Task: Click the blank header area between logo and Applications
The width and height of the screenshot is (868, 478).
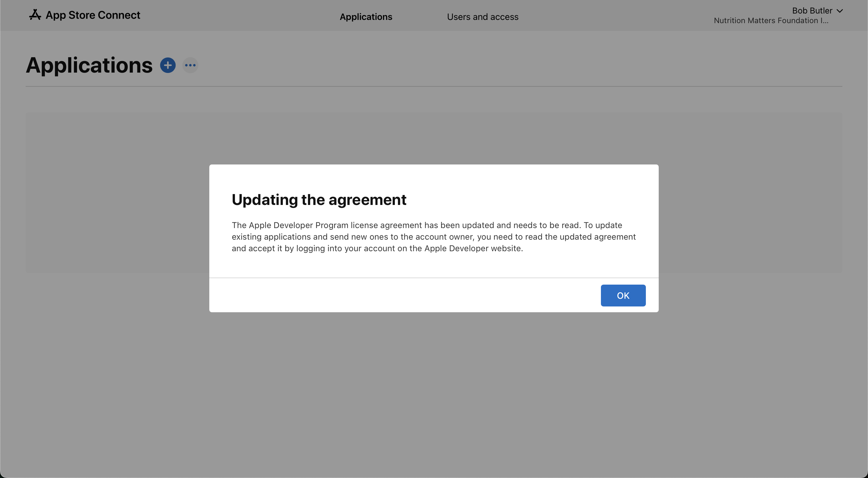Action: pyautogui.click(x=239, y=15)
